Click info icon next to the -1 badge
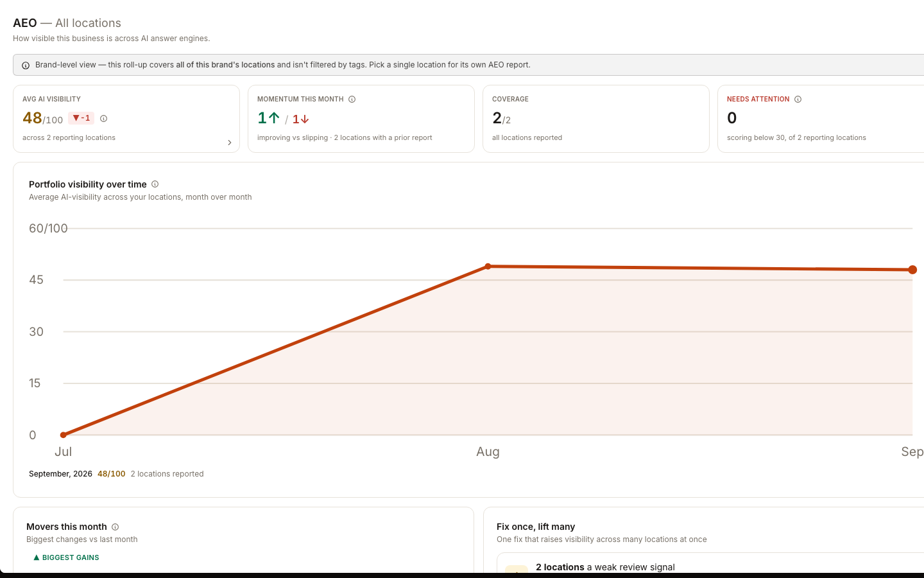The width and height of the screenshot is (924, 578). point(104,119)
